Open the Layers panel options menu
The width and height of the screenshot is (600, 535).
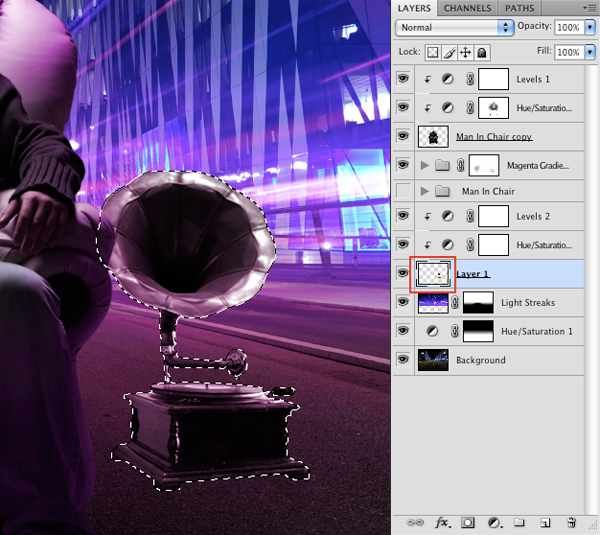click(590, 8)
